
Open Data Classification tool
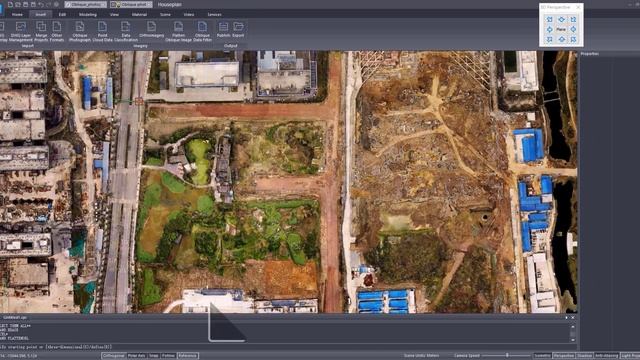click(126, 31)
